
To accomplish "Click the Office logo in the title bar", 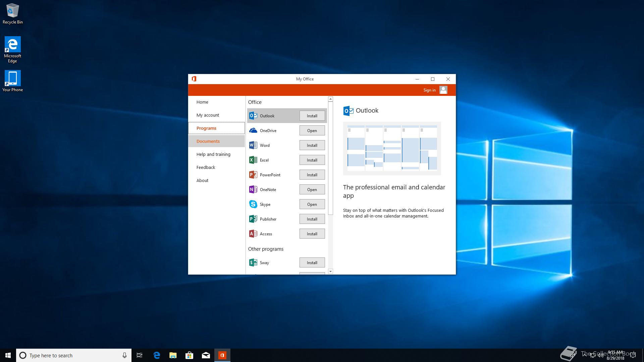I will point(194,79).
